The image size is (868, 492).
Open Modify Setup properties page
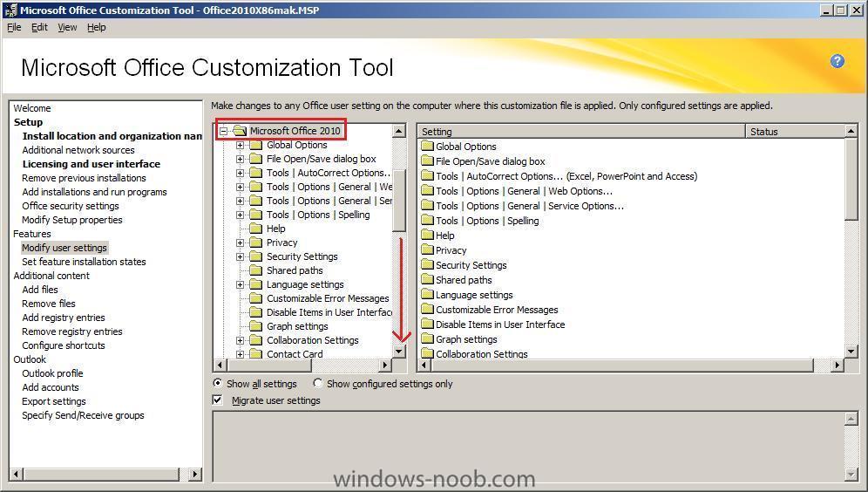point(72,220)
